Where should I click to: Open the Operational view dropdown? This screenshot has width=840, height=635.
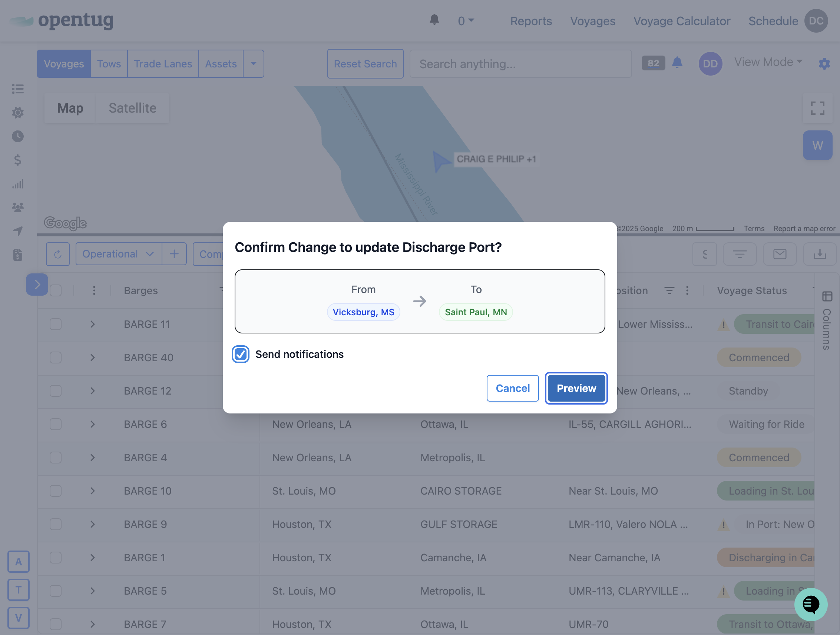point(118,254)
